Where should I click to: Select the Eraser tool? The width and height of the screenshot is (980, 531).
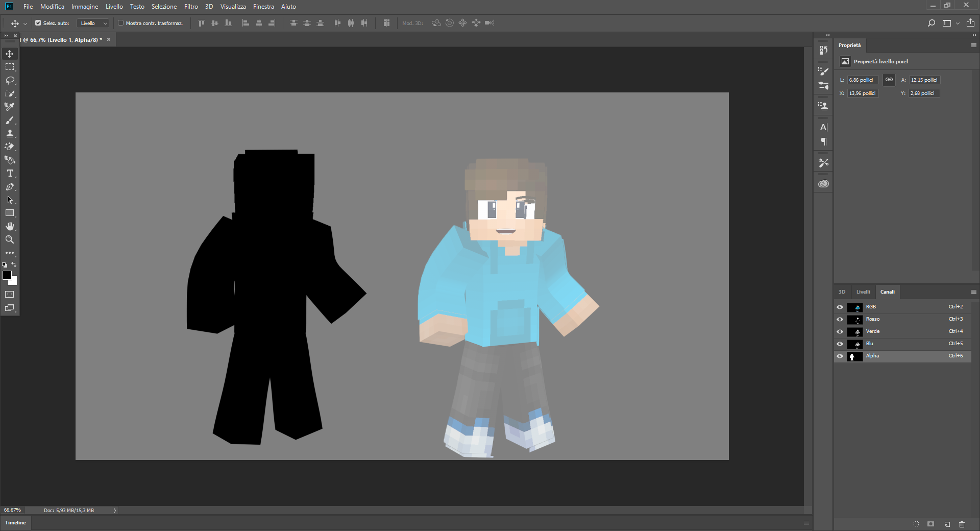tap(10, 147)
